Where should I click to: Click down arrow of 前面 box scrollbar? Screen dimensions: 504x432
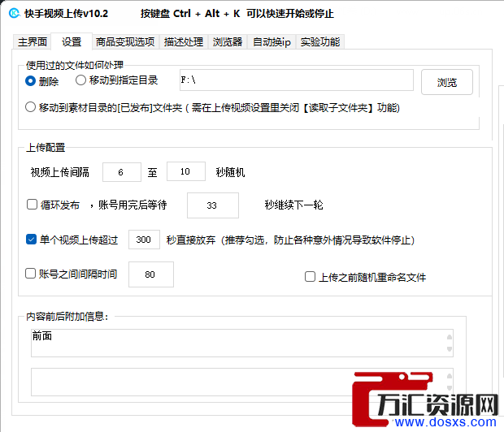pyautogui.click(x=450, y=349)
